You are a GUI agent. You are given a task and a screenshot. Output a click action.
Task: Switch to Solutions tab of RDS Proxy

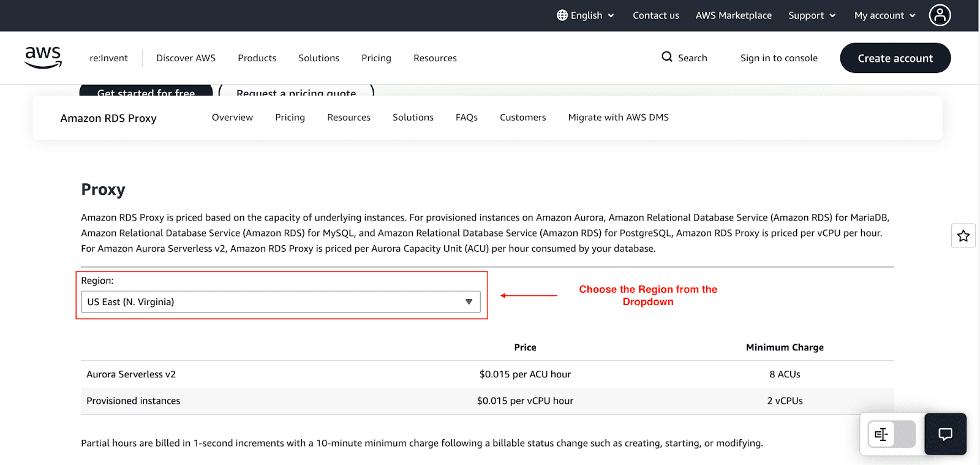coord(413,118)
